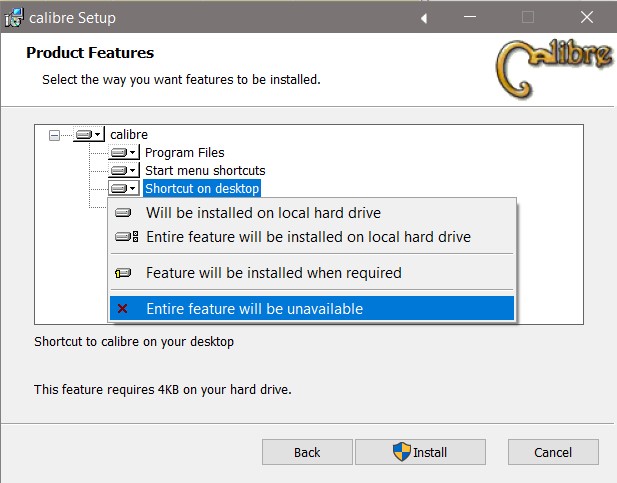Minimize the calibre Setup window
The image size is (617, 483).
470,17
